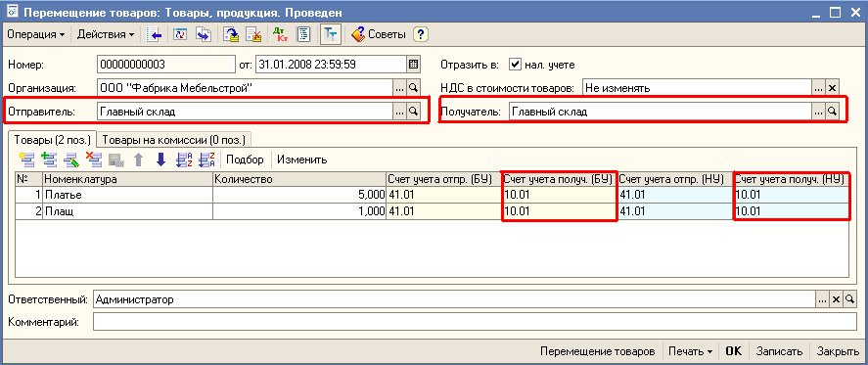The height and width of the screenshot is (365, 868).
Task: Click the ellipsis button for НДС в стоимости товаров
Action: click(819, 88)
